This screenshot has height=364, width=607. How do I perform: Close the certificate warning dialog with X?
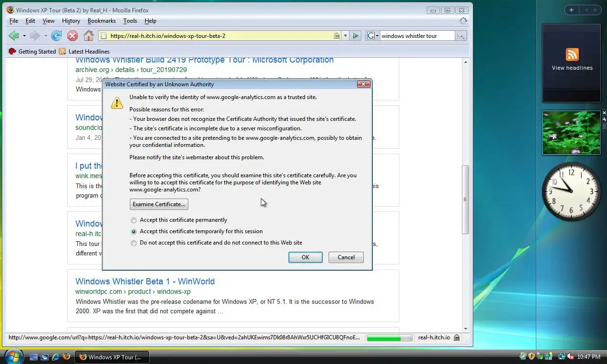coord(364,84)
